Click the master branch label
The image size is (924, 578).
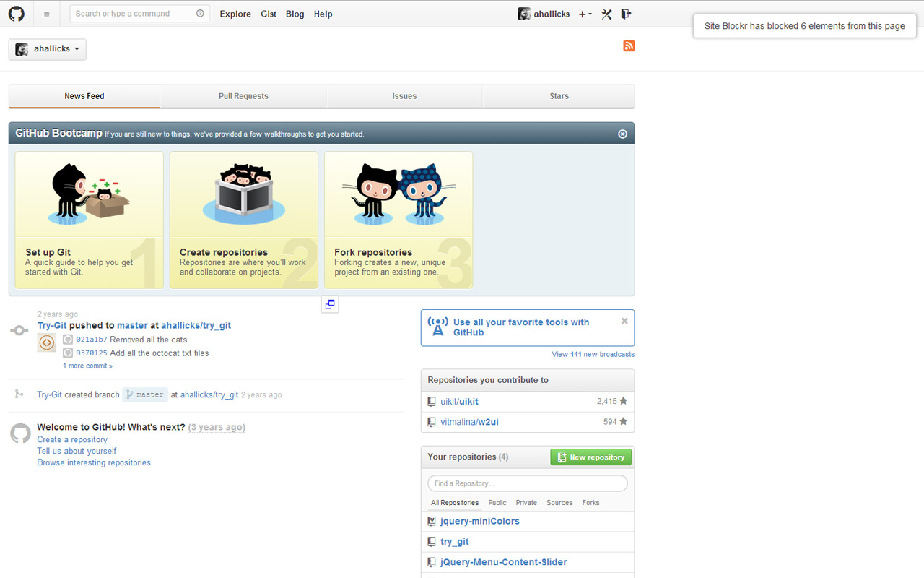click(144, 394)
